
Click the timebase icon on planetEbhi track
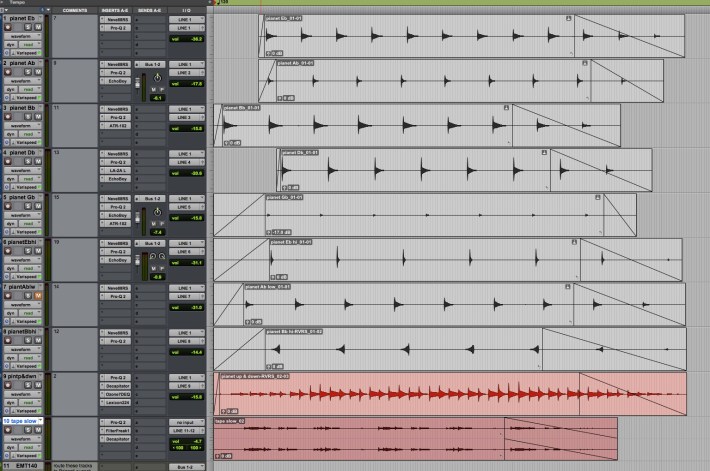[8, 277]
